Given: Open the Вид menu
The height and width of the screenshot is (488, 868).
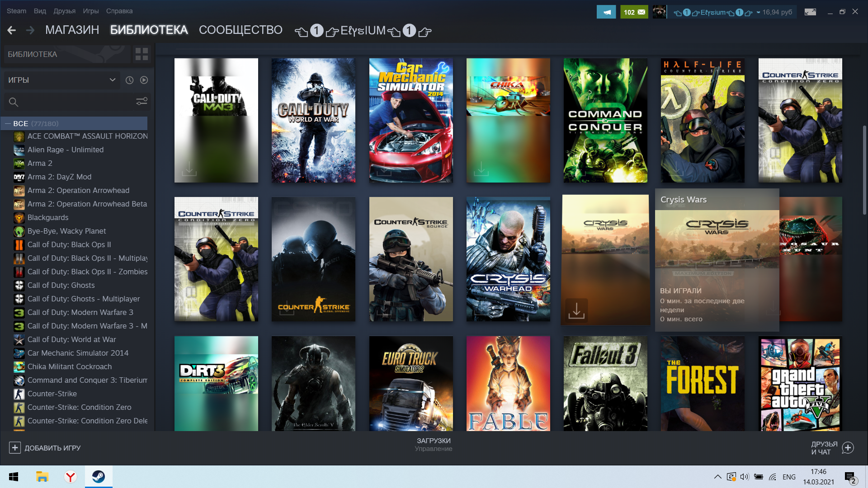Looking at the screenshot, I should [x=40, y=11].
